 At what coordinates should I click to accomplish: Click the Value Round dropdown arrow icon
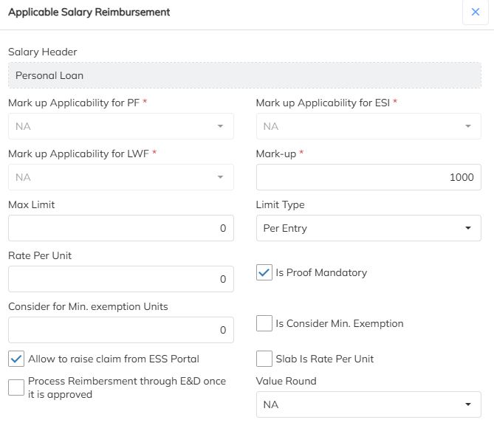[x=467, y=404]
